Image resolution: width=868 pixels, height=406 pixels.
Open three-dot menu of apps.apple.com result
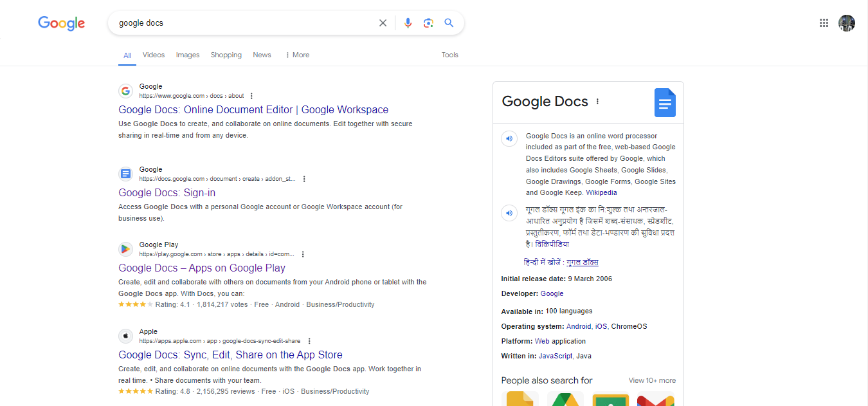(309, 341)
